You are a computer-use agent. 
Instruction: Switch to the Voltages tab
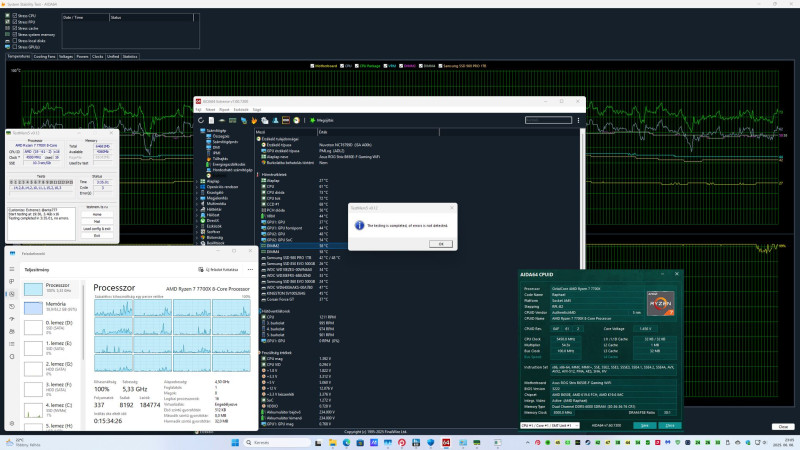(x=66, y=57)
